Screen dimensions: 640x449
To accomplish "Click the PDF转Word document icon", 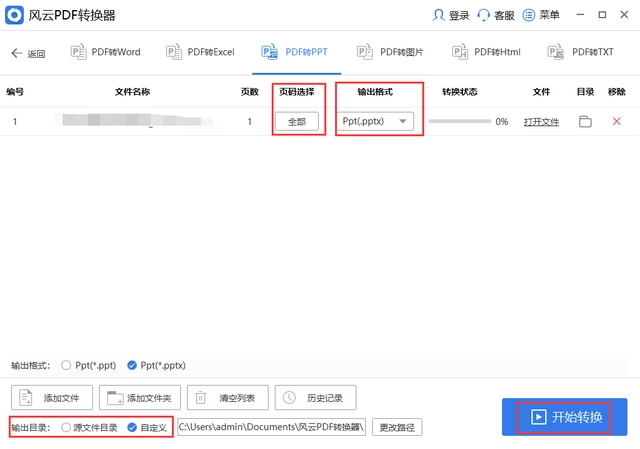I will pyautogui.click(x=78, y=52).
